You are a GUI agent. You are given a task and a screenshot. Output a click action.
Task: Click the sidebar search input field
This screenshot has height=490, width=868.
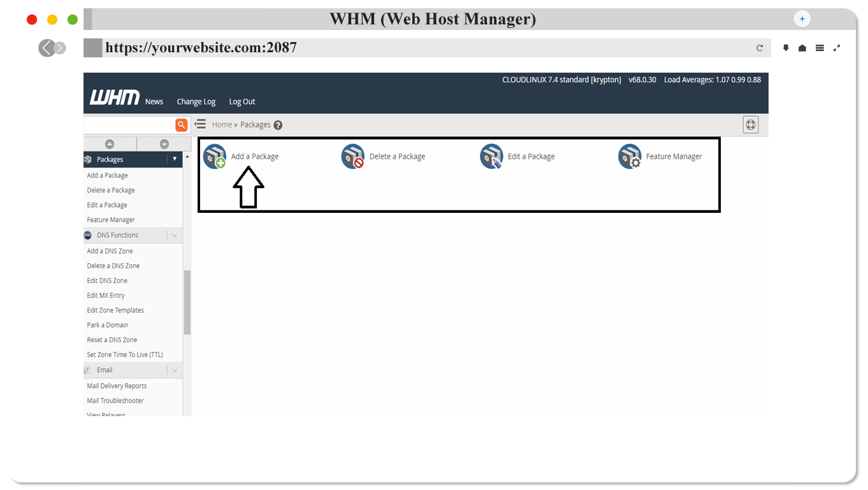tap(129, 125)
